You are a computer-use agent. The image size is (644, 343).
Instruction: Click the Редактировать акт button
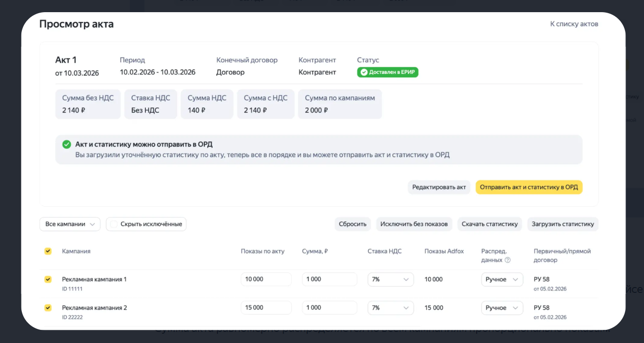[438, 187]
